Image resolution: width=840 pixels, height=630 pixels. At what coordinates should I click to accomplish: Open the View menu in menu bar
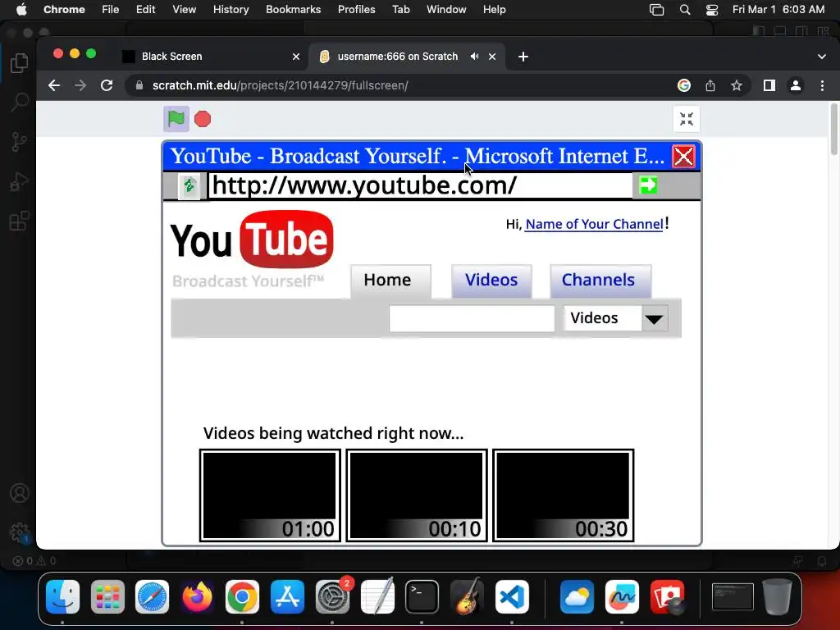coord(185,10)
